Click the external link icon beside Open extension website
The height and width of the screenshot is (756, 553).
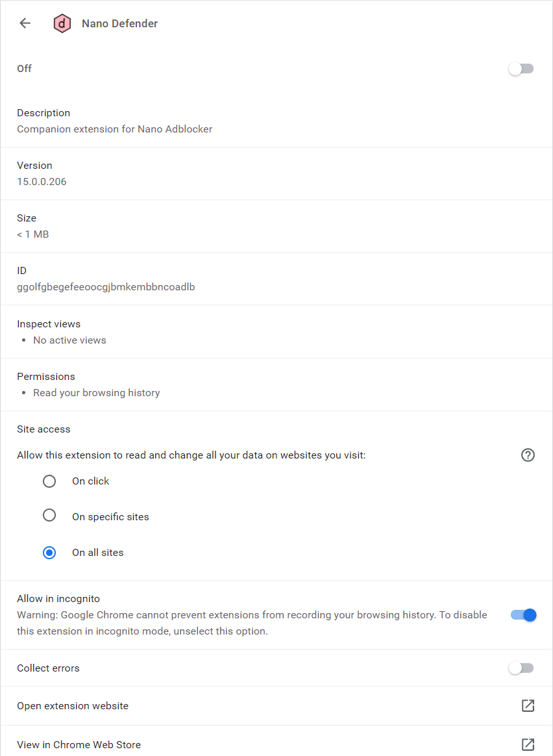[x=528, y=706]
